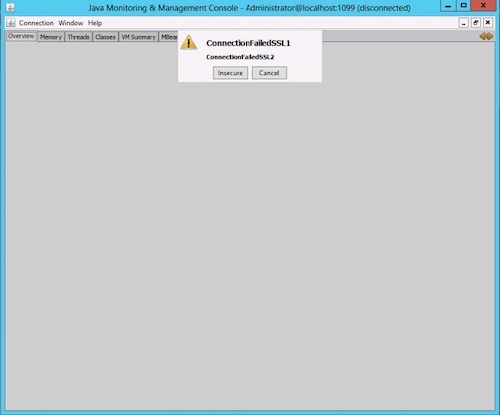Screen dimensions: 500x415
Task: Click the window title text
Action: coord(249,8)
